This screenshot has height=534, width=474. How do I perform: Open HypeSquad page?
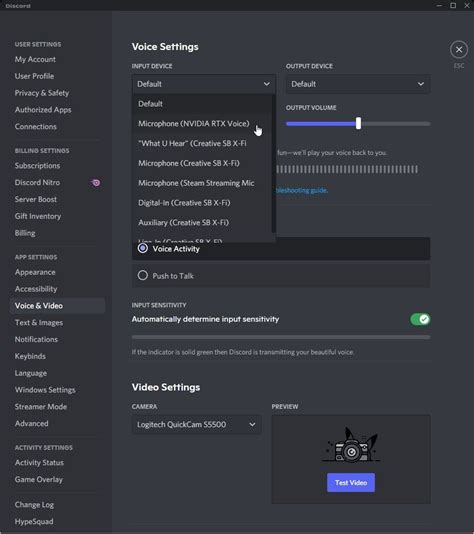coord(34,521)
